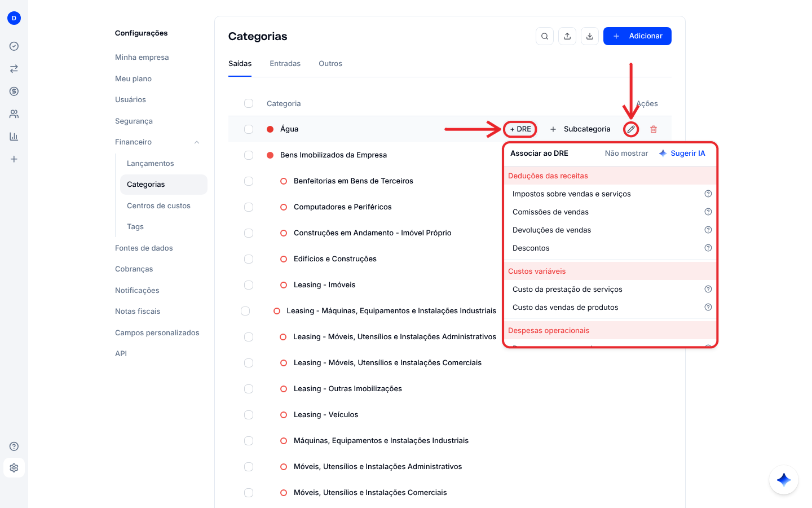812x508 pixels.
Task: Show help for Impostos sobre vendas e serviços
Action: pyautogui.click(x=708, y=194)
